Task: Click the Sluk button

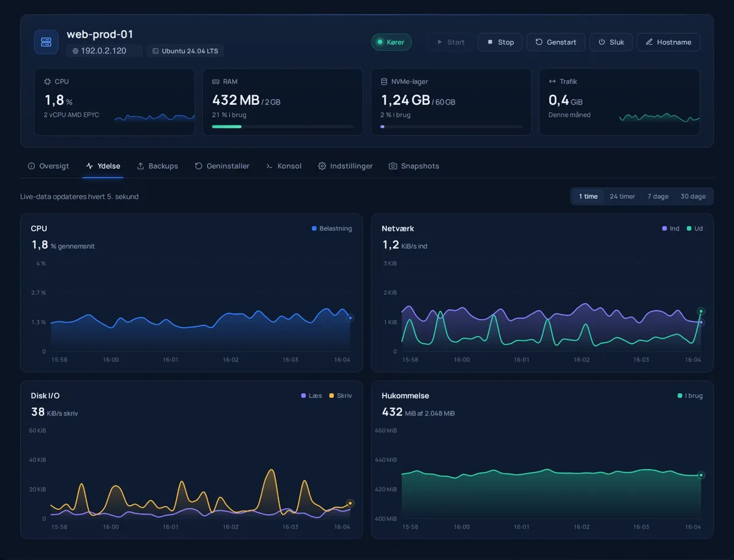Action: (x=611, y=42)
